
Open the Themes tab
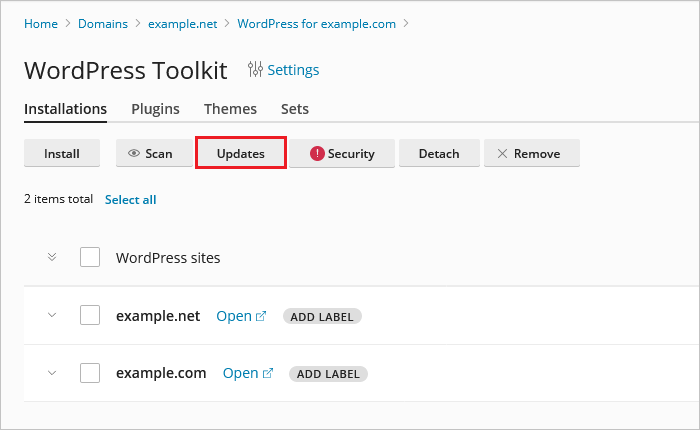230,109
